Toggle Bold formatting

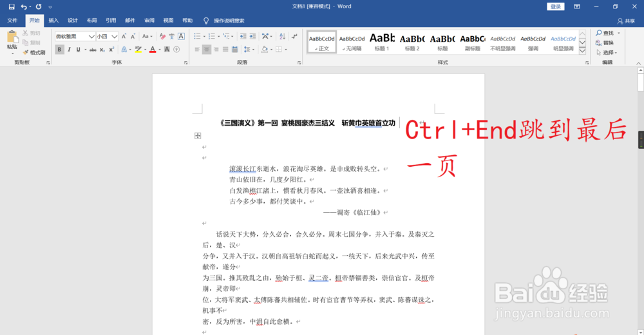pos(59,50)
